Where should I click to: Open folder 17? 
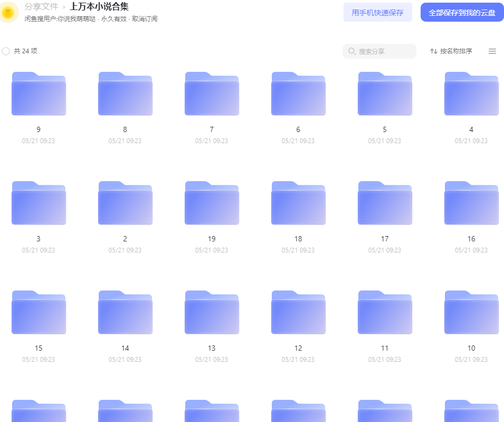[385, 203]
